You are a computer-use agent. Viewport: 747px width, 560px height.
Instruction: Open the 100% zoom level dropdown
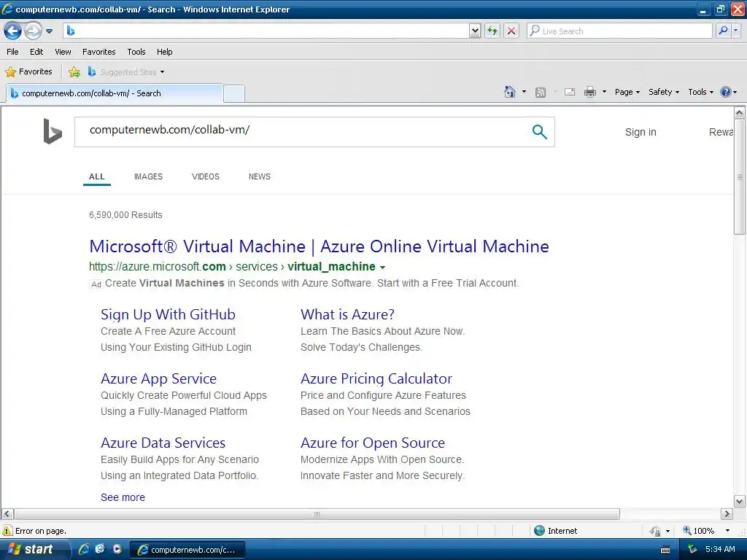727,531
